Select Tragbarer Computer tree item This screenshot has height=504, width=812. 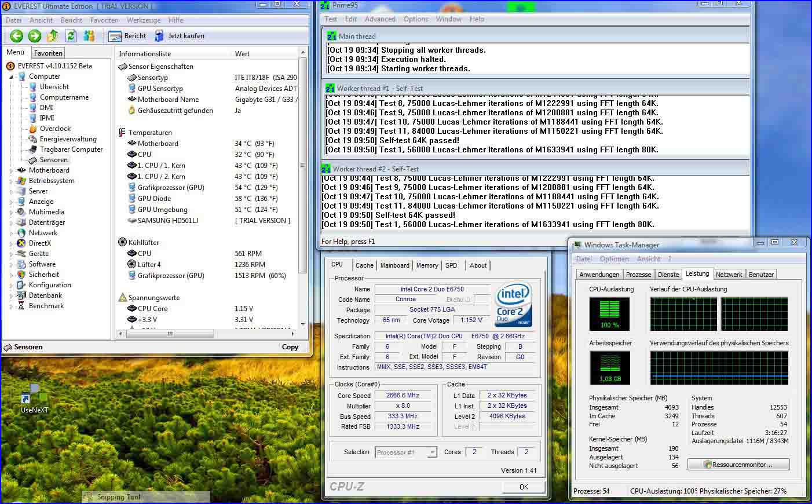tap(71, 149)
